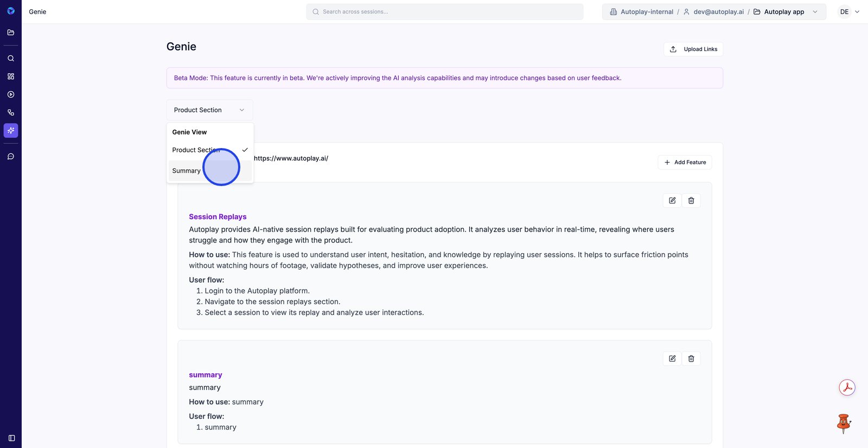Edit the Session Replays feature card
The width and height of the screenshot is (868, 448).
click(672, 201)
